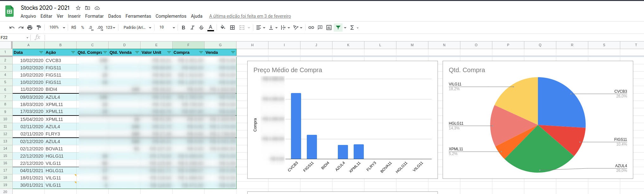This screenshot has width=644, height=194.
Task: Format as percent with % button
Action: pos(83,28)
